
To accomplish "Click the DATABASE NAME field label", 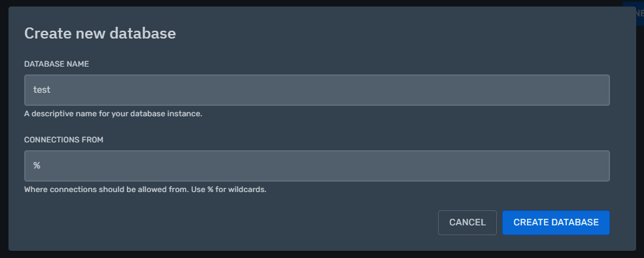I will pos(57,64).
